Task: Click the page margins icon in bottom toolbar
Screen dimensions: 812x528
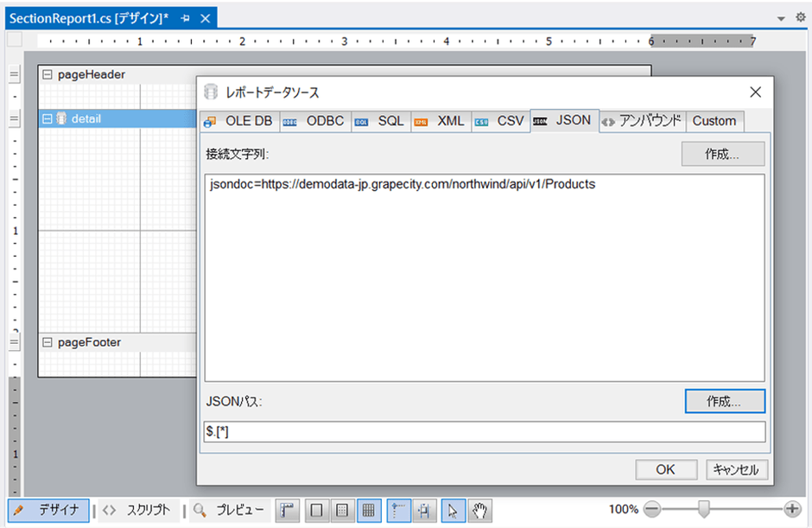Action: click(x=316, y=510)
